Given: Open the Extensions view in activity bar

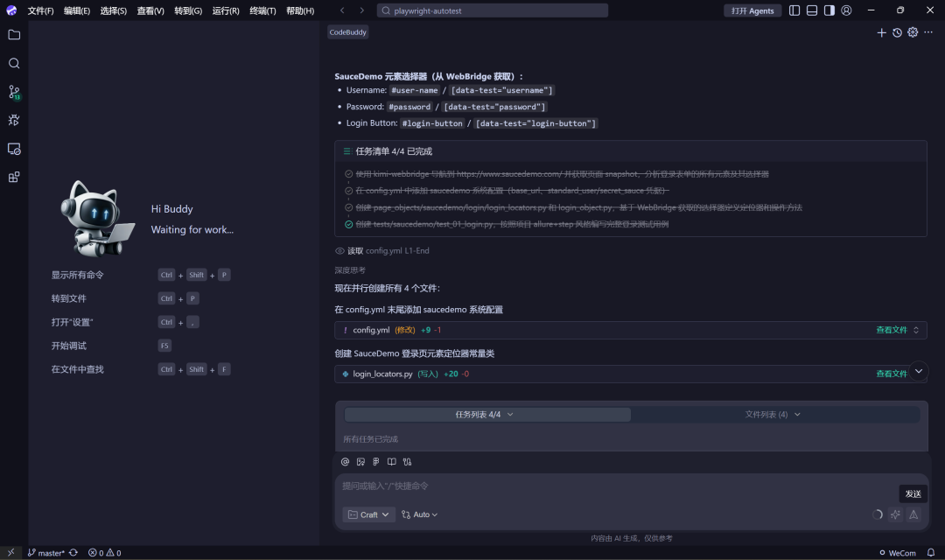Looking at the screenshot, I should 14,177.
